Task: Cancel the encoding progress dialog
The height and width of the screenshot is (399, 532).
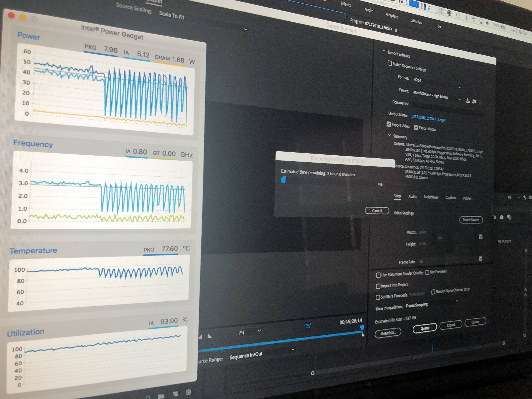Action: [x=377, y=211]
